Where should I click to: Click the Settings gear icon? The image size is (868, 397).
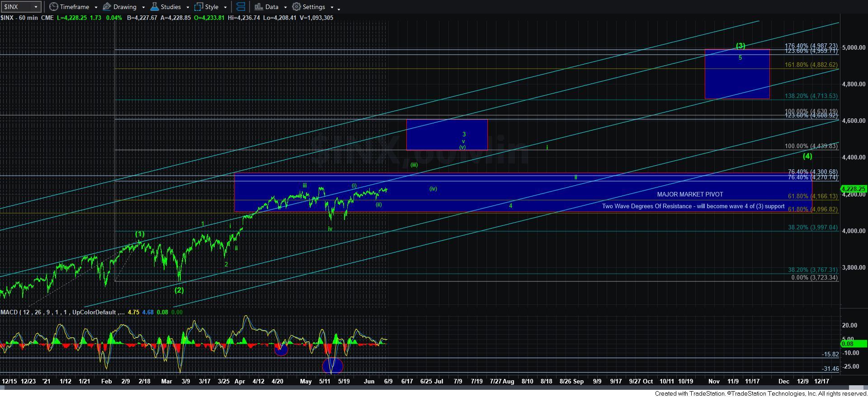pyautogui.click(x=297, y=7)
